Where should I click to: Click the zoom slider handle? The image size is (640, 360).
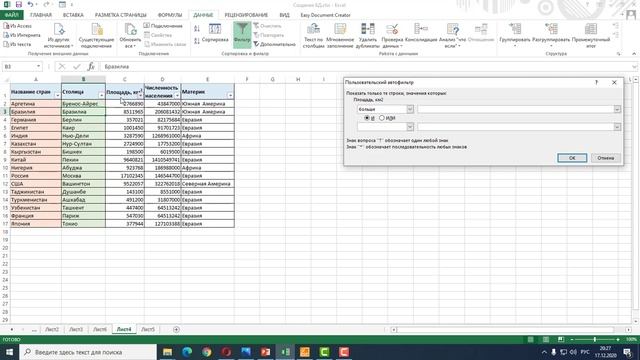pos(595,340)
